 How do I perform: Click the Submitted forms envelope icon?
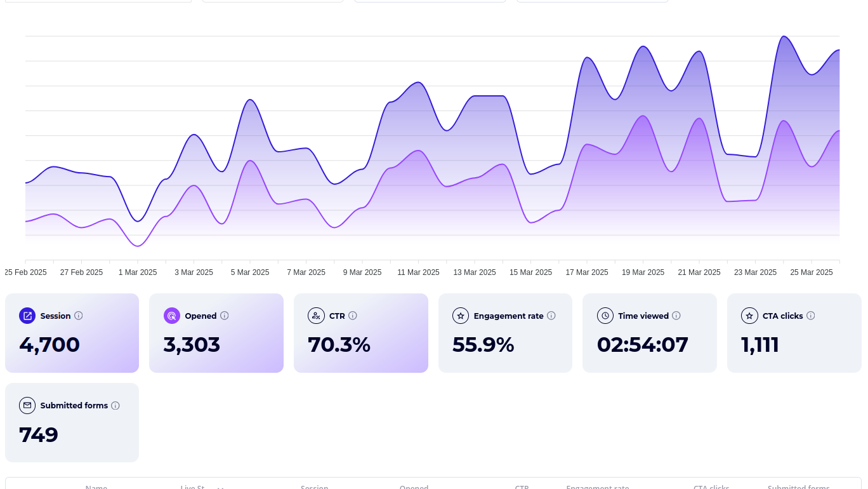[27, 405]
